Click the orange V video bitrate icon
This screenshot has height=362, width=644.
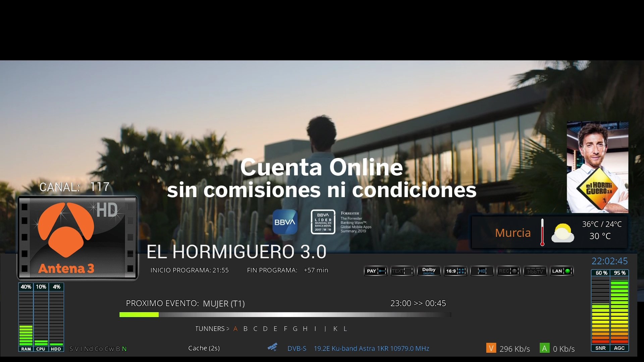point(491,348)
